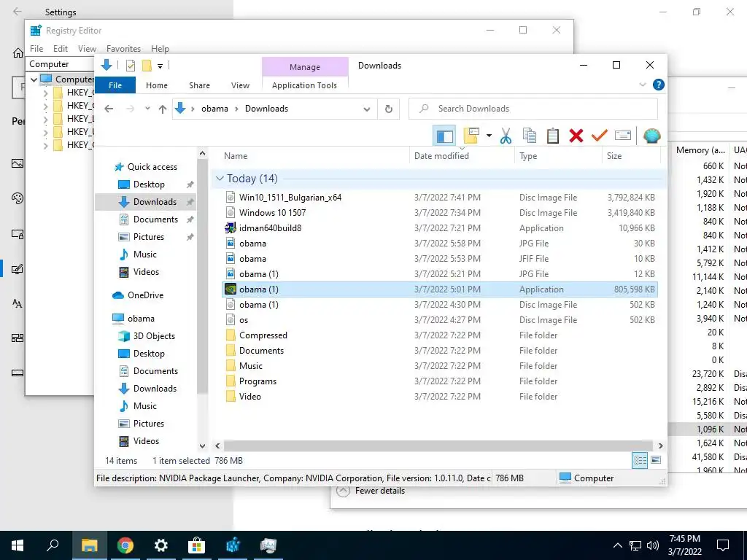Open the address bar history dropdown
The width and height of the screenshot is (747, 560).
pyautogui.click(x=367, y=109)
